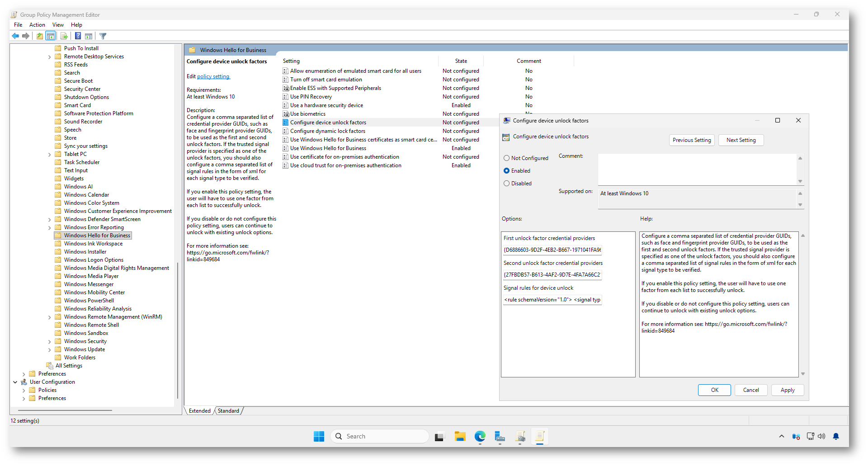Image resolution: width=868 pixels, height=466 pixels.
Task: Click Cancel in the policy dialog
Action: click(751, 390)
